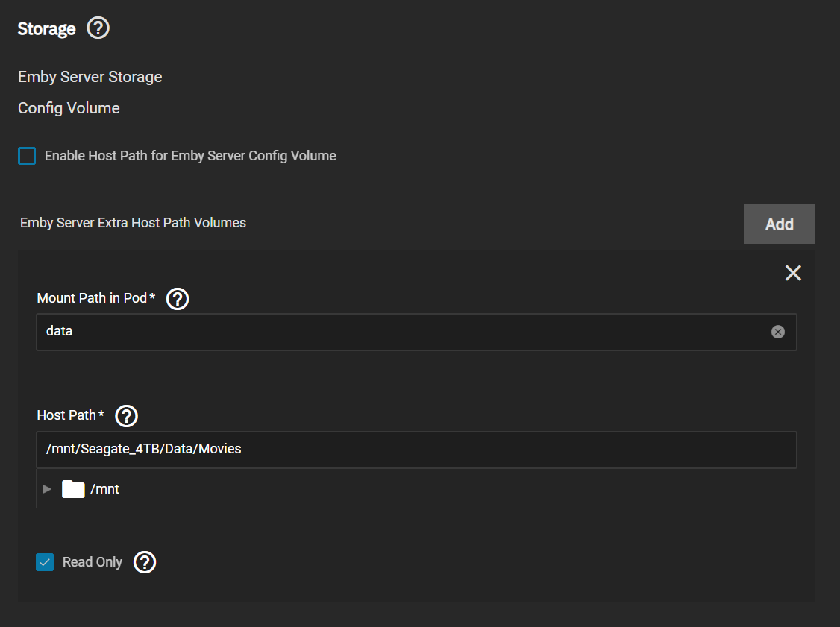Show help for Host Path
Viewport: 840px width, 627px height.
127,416
